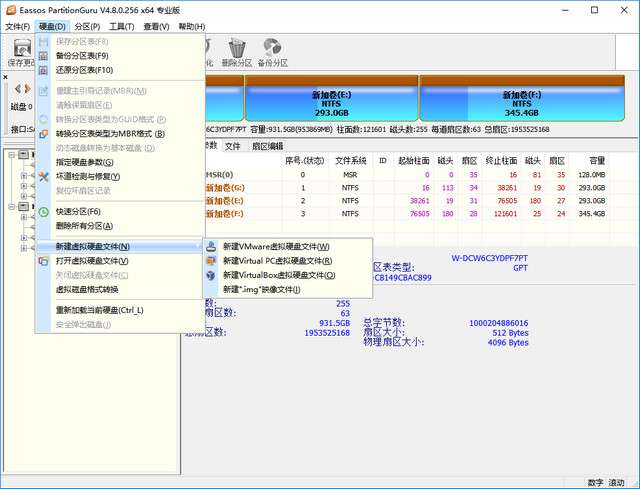Image resolution: width=640 pixels, height=489 pixels.
Task: Click greyed 关闭虚拟硬盘文件(C) entry
Action: click(x=92, y=276)
